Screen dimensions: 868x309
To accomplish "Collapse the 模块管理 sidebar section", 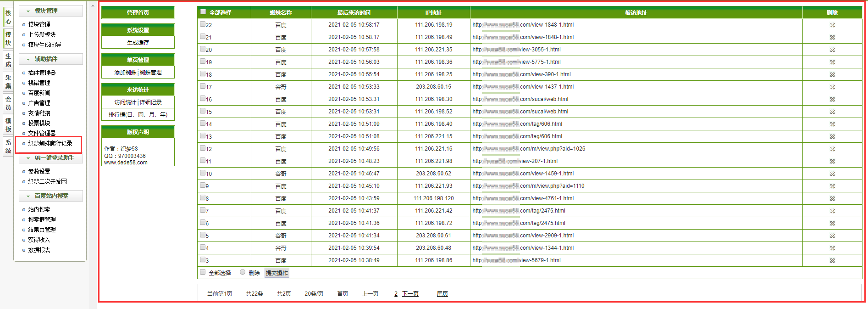I will click(x=51, y=11).
